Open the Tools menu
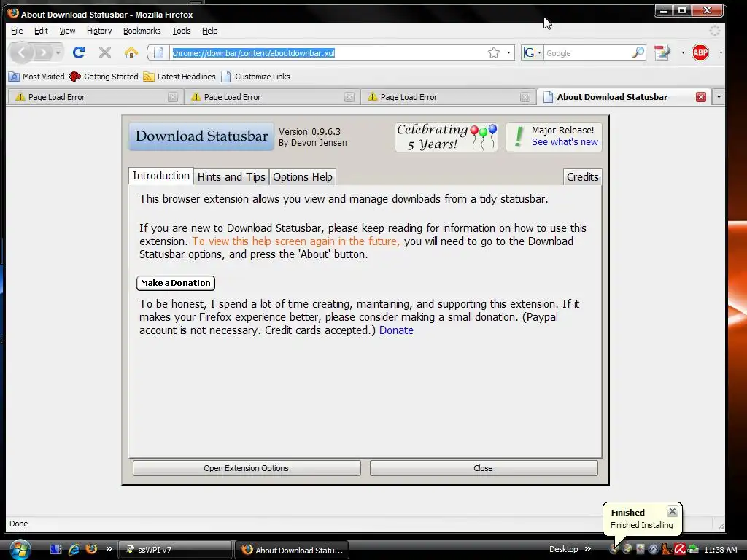747x560 pixels. (182, 31)
